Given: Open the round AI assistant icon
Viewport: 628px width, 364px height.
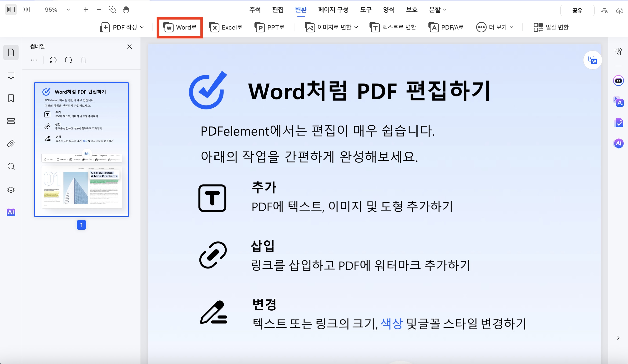Looking at the screenshot, I should pyautogui.click(x=618, y=143).
